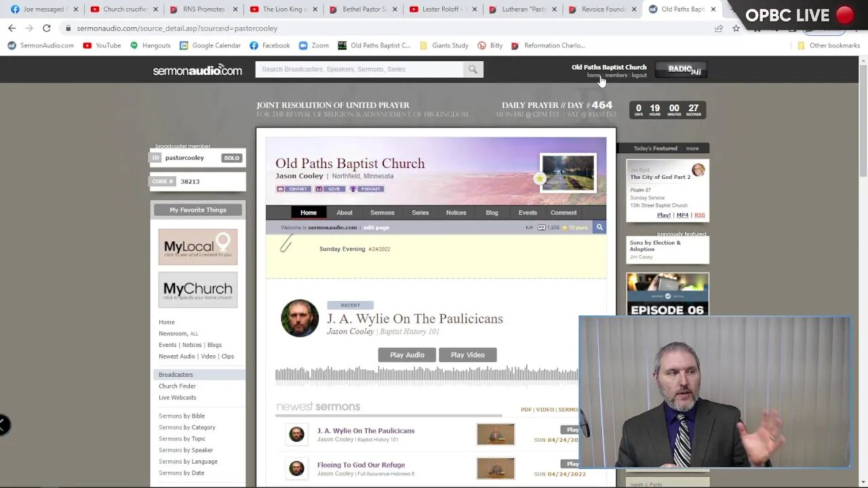Bookmark this page with the star icon
Image resolution: width=868 pixels, height=488 pixels.
(736, 28)
